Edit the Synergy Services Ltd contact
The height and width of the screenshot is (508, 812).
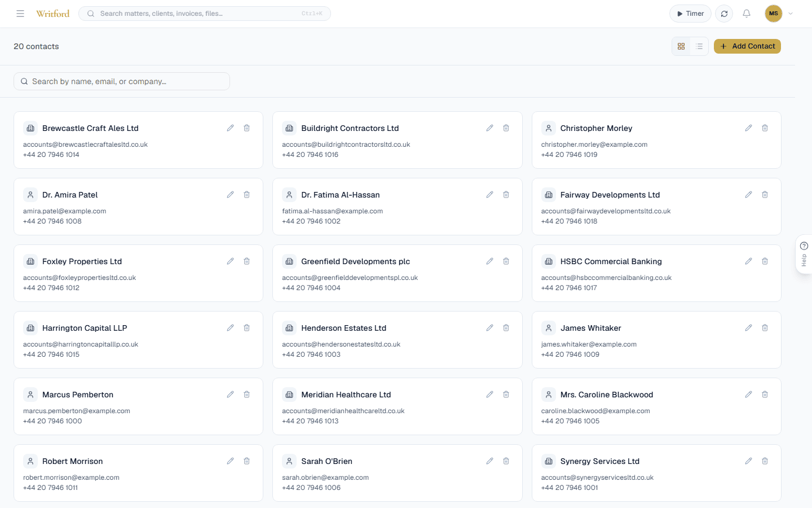click(x=749, y=461)
